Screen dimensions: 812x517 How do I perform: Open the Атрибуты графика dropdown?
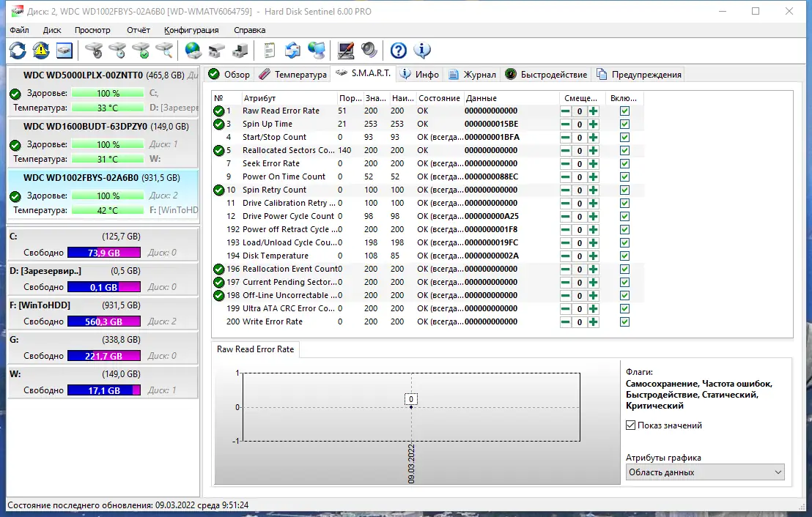[705, 472]
